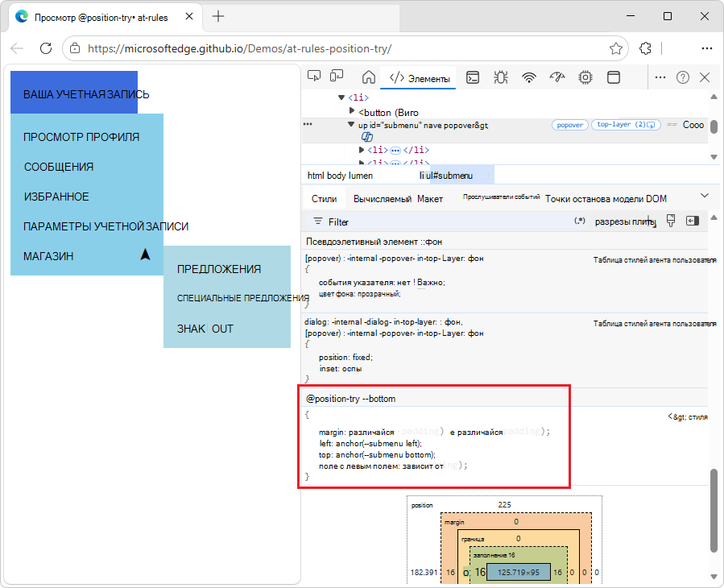724x588 pixels.
Task: Click the top-layer (2) badge
Action: [626, 125]
